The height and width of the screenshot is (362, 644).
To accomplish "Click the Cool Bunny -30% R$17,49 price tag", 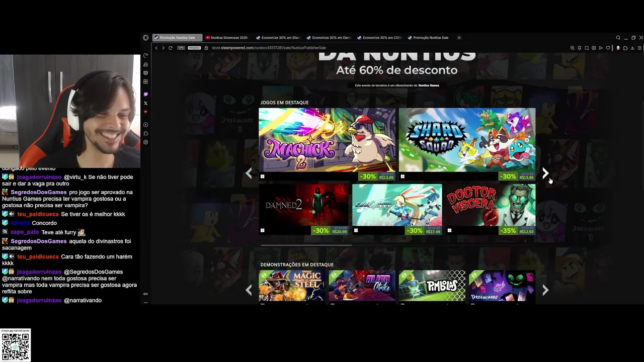I will coord(424,231).
